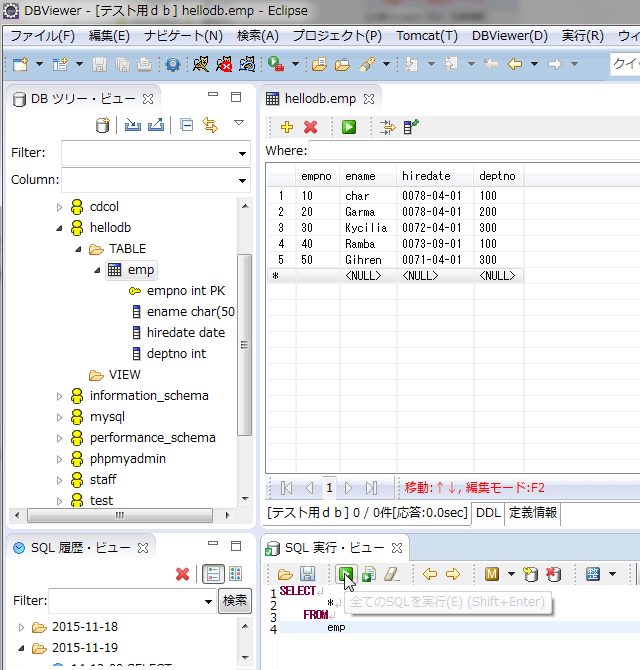
Task: Click Tomcat start icon in main toolbar
Action: [x=201, y=64]
